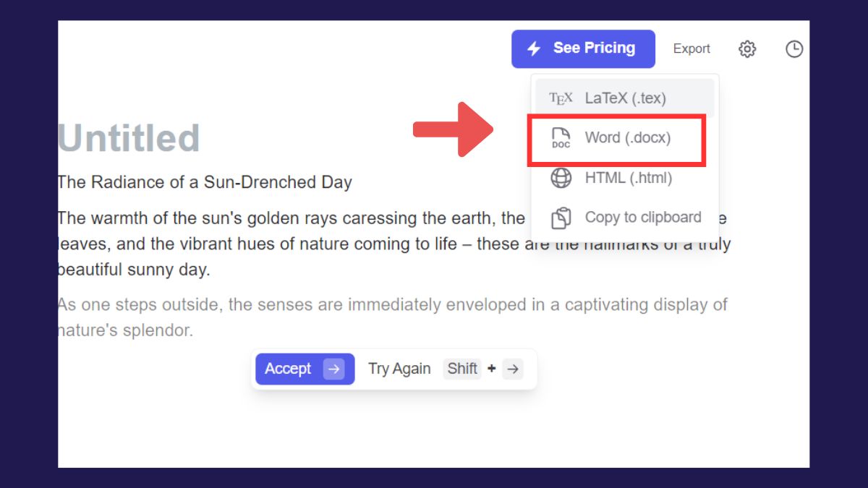Open version history clock icon
This screenshot has height=488, width=868.
click(x=794, y=49)
